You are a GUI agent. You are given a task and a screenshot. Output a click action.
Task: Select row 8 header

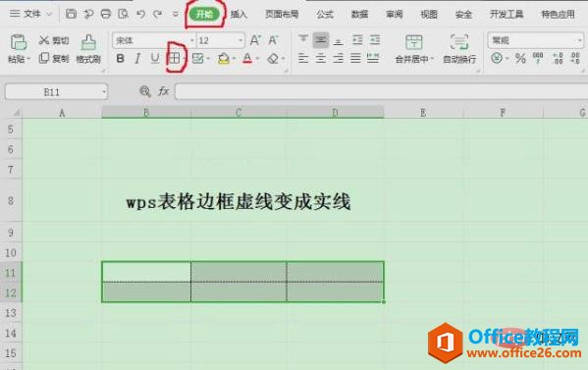pos(11,200)
